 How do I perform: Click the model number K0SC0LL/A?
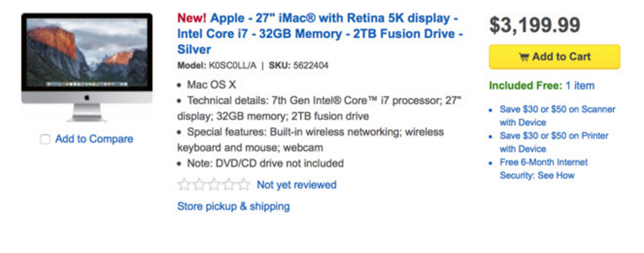232,65
